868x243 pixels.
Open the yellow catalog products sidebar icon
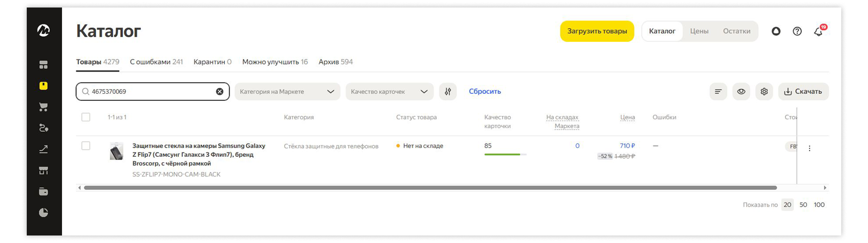point(44,86)
